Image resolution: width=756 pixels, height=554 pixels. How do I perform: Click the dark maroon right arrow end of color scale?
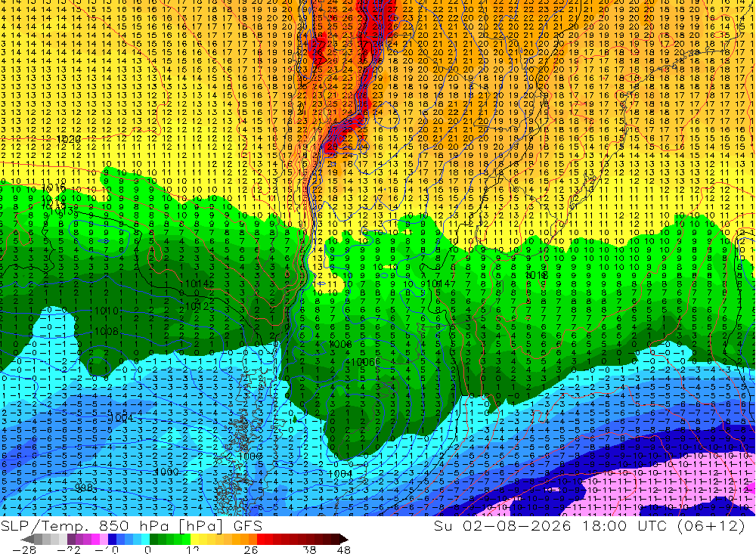343,539
